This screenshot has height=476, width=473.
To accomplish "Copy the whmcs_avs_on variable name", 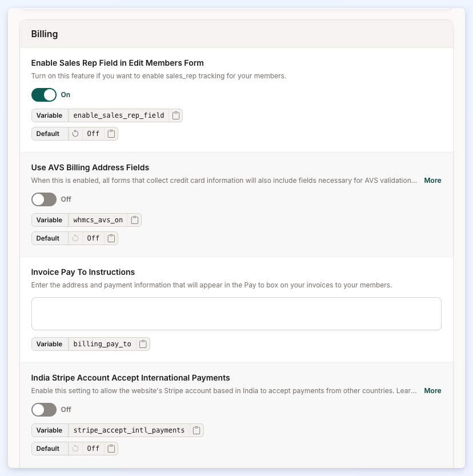I will [x=135, y=220].
